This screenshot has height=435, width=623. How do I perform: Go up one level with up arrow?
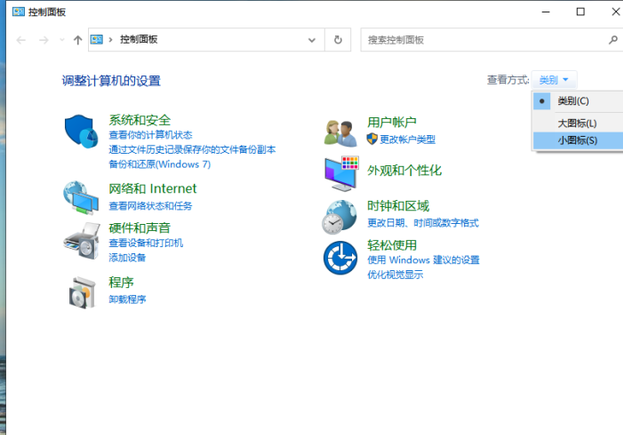pos(78,40)
